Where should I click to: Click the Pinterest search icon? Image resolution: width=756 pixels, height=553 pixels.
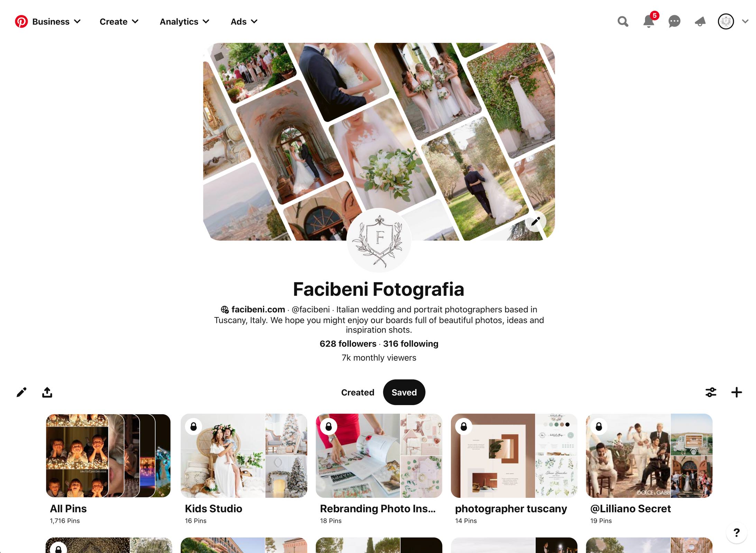click(x=623, y=22)
